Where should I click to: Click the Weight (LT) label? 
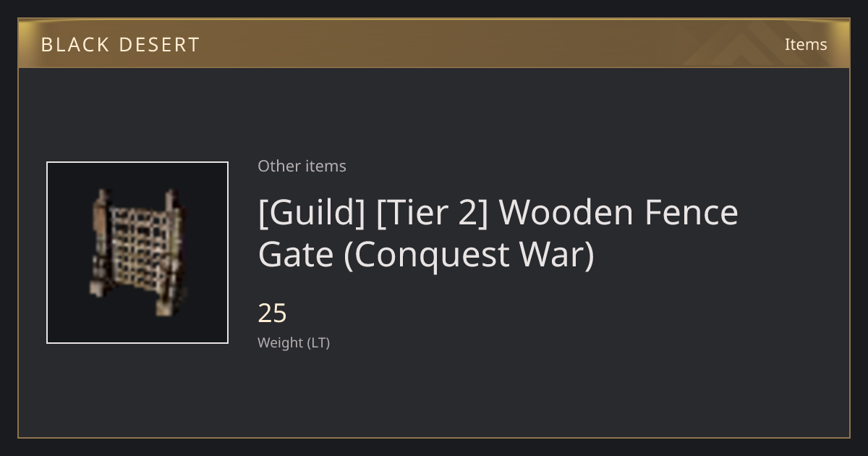(294, 343)
